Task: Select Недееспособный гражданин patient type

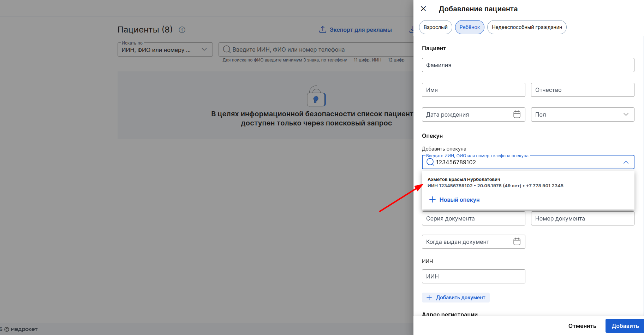Action: pyautogui.click(x=526, y=27)
